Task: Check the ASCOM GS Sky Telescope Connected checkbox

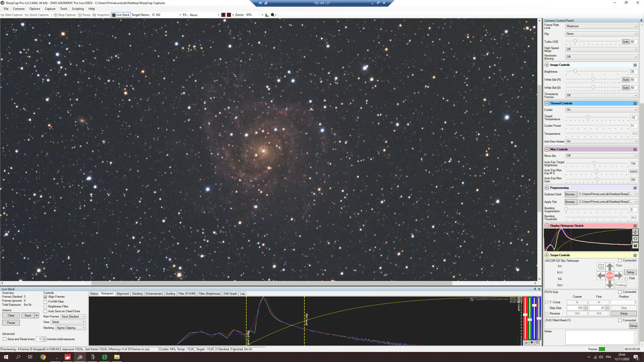Action: tap(620, 261)
